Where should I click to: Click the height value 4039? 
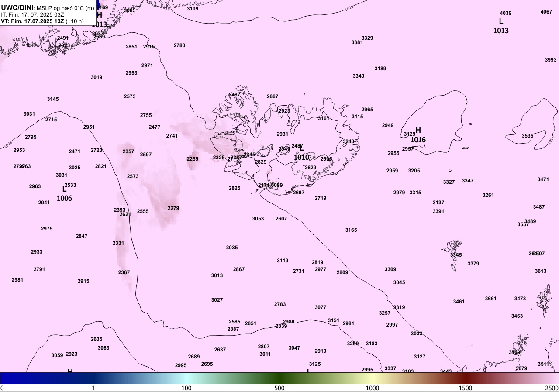pos(506,13)
